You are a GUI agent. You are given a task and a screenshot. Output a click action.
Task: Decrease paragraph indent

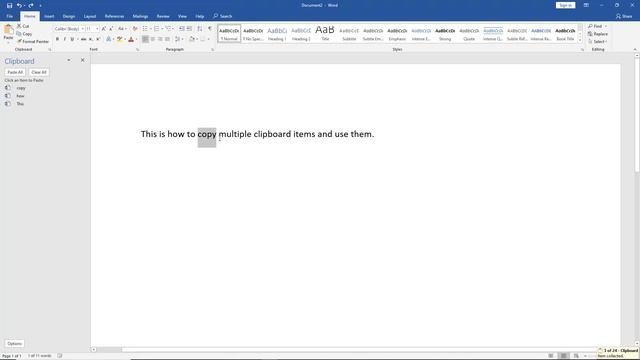point(182,29)
